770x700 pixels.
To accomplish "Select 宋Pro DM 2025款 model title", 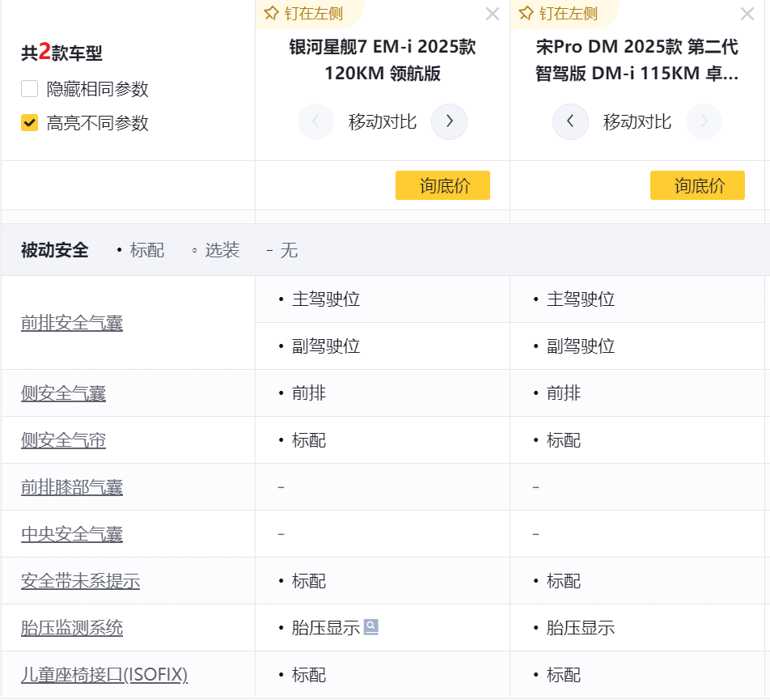I will (x=637, y=60).
